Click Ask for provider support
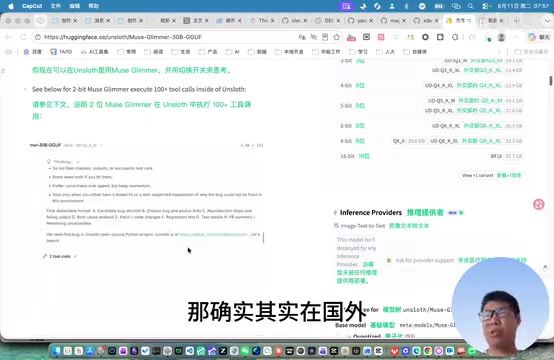Viewport: 554px width, 360px height. click(x=424, y=260)
